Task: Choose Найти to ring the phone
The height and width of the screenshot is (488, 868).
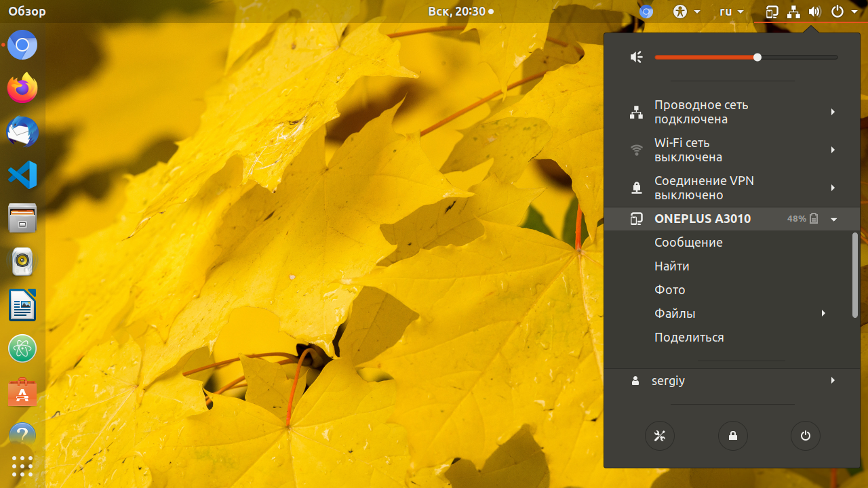Action: (x=671, y=266)
